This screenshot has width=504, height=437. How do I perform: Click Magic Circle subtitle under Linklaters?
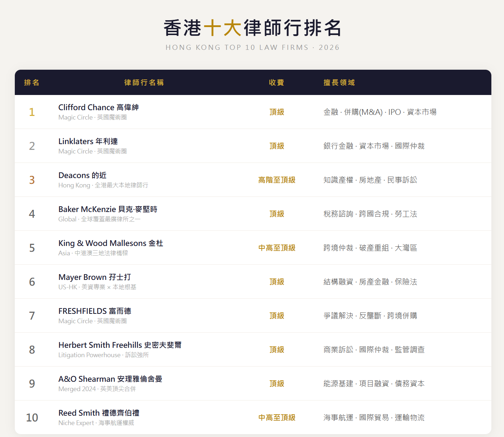click(92, 151)
